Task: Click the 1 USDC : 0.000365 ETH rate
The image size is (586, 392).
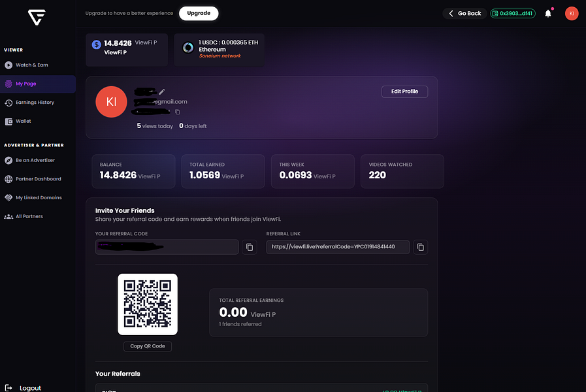Action: 229,42
